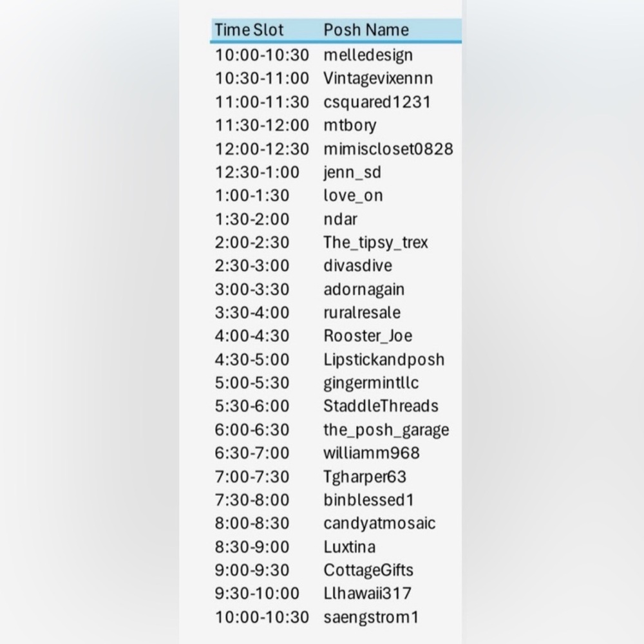Viewport: 644px width, 644px height.
Task: Select the name 'ndar'
Action: tap(340, 220)
